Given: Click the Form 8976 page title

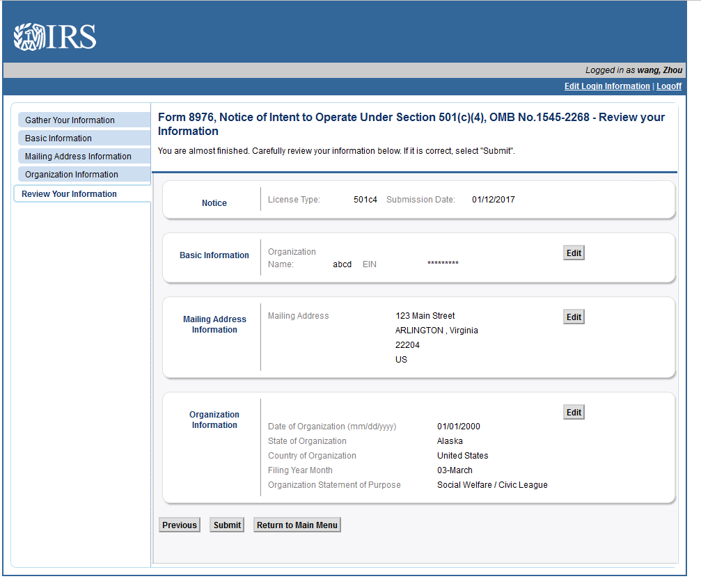Looking at the screenshot, I should tap(411, 125).
